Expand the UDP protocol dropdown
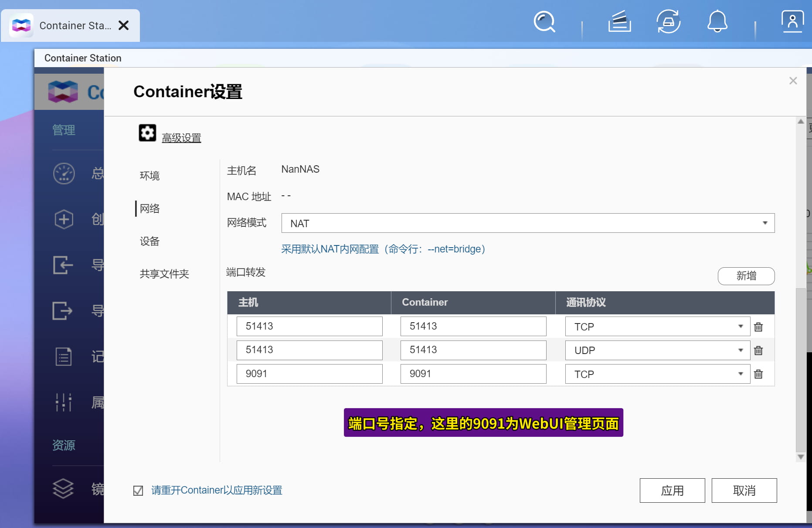 tap(740, 350)
